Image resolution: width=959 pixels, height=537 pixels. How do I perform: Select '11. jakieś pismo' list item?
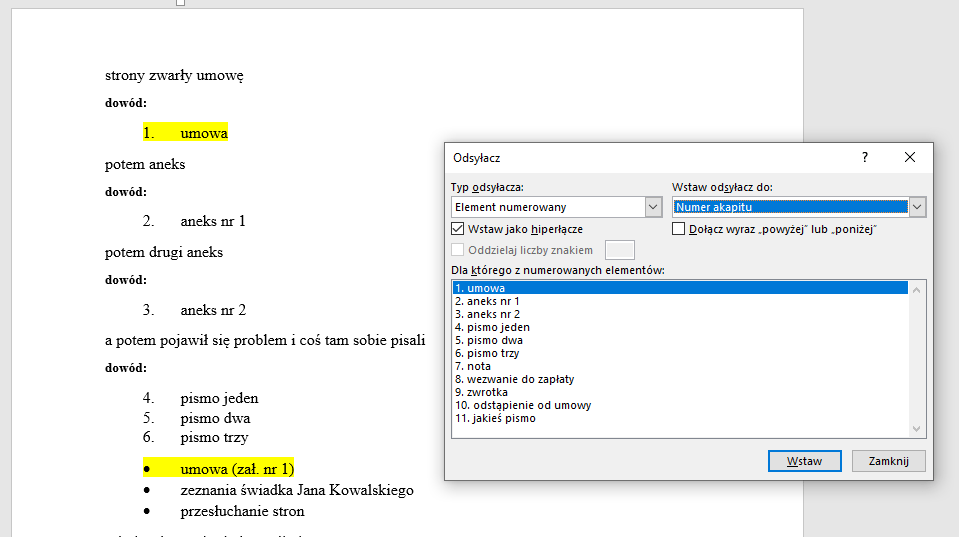[x=495, y=418]
